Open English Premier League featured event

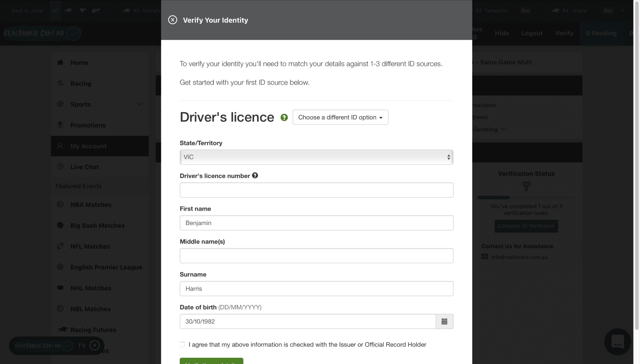(x=100, y=267)
